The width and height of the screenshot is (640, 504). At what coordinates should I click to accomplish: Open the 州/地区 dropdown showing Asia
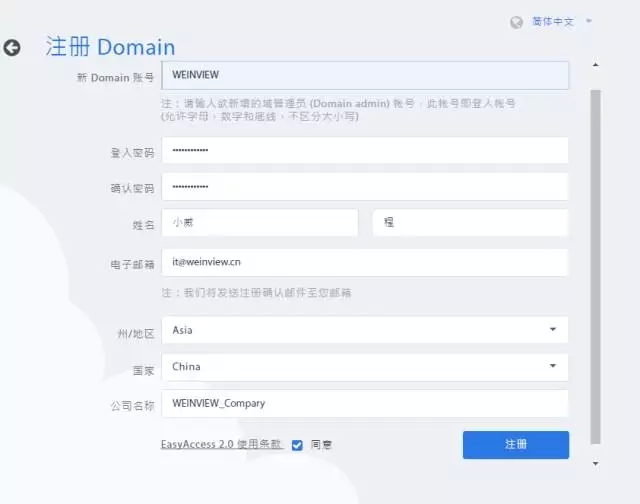365,330
